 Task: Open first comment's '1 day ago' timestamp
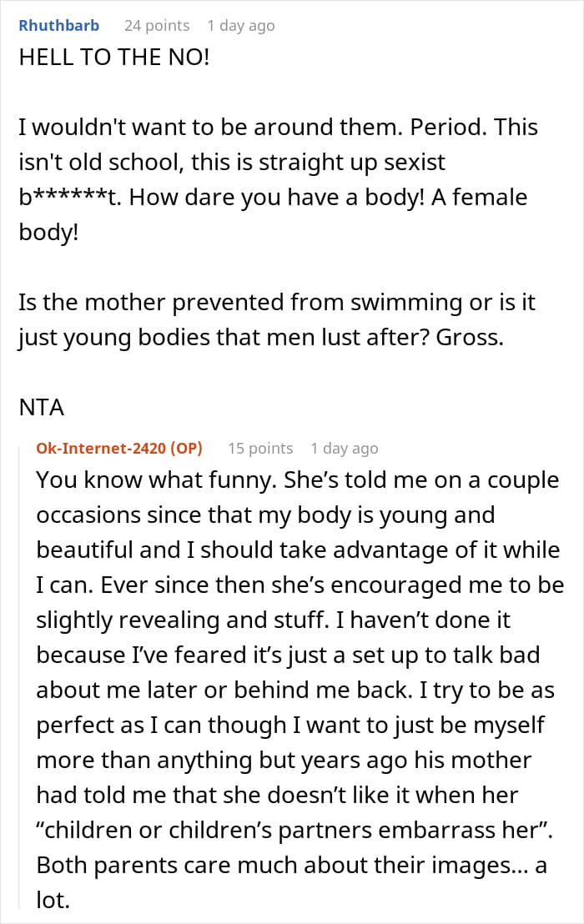(241, 26)
